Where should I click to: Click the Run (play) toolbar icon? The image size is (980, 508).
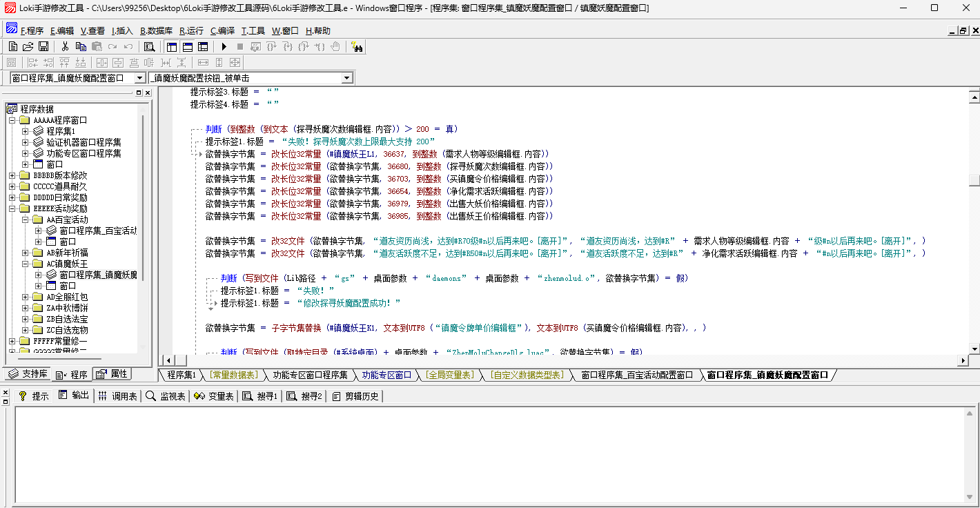[x=224, y=47]
